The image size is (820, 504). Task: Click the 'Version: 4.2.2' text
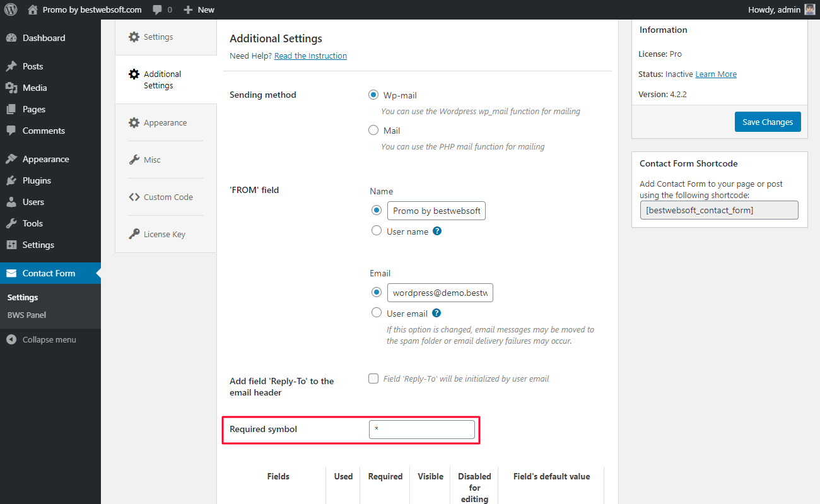point(661,94)
